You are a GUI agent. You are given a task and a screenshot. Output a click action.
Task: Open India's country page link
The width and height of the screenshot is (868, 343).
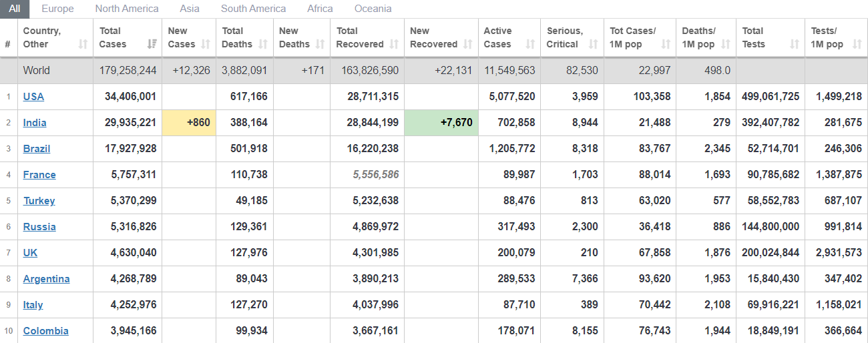pos(35,123)
